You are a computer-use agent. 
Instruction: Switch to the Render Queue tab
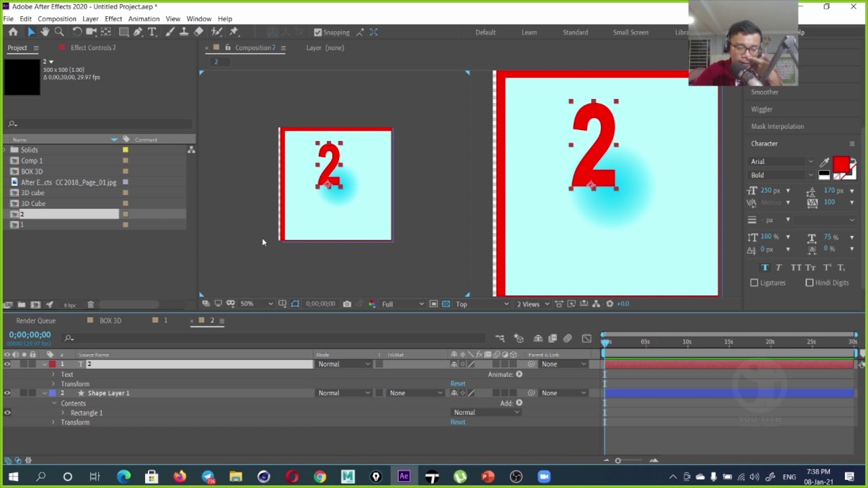tap(36, 321)
